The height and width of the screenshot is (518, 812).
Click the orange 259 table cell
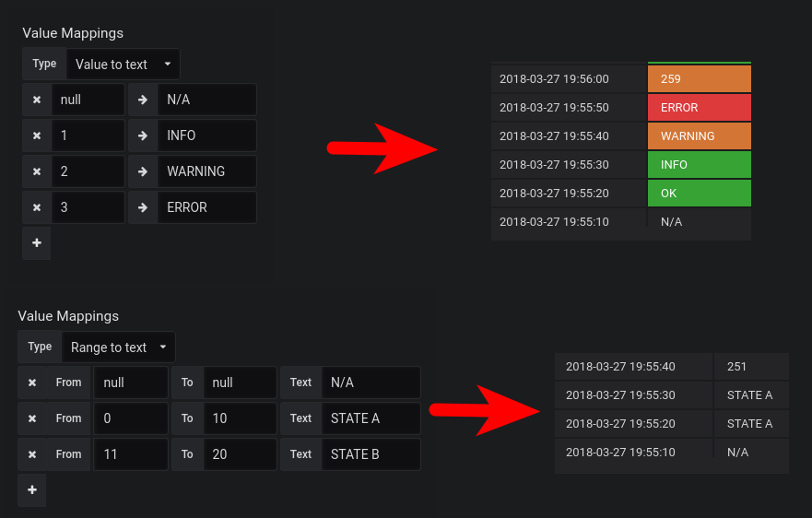[700, 79]
